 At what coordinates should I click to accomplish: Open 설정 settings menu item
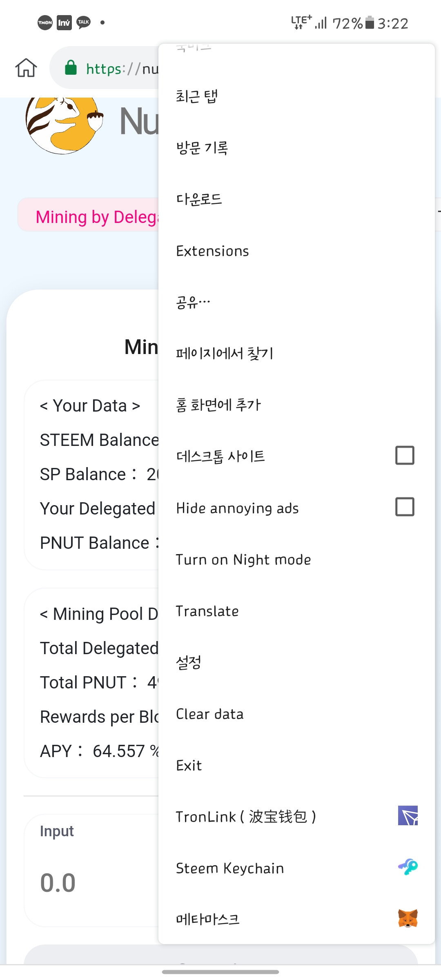189,662
